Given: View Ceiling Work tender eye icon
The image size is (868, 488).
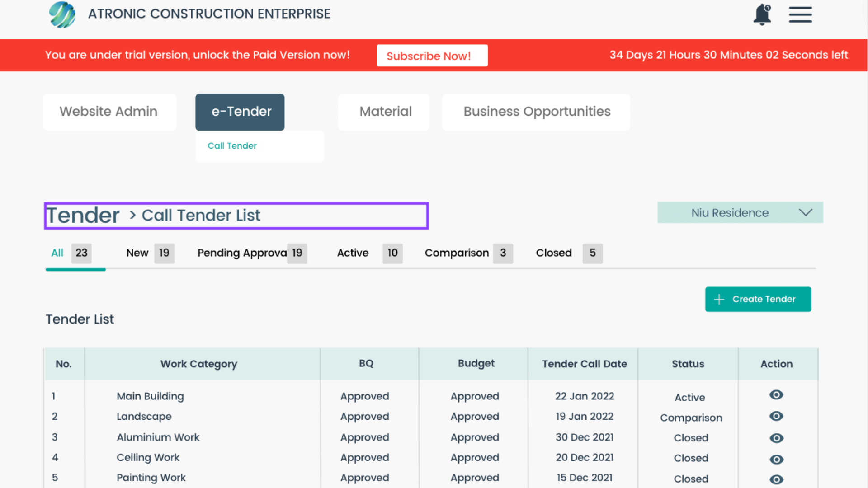Looking at the screenshot, I should point(776,459).
